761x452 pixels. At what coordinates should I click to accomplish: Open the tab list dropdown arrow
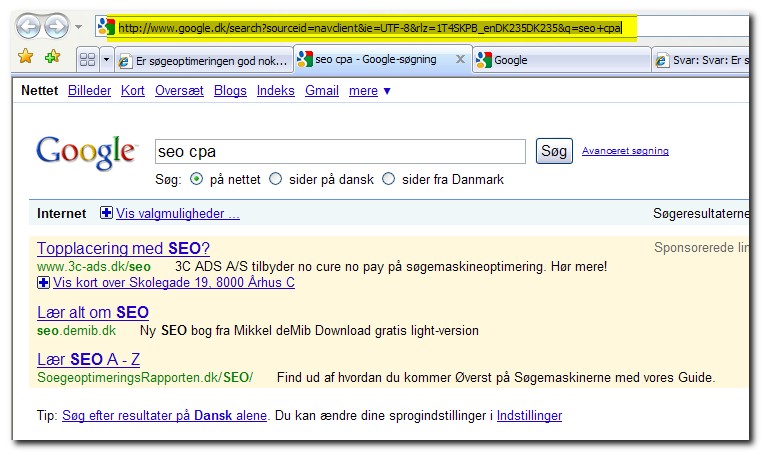coord(107,60)
